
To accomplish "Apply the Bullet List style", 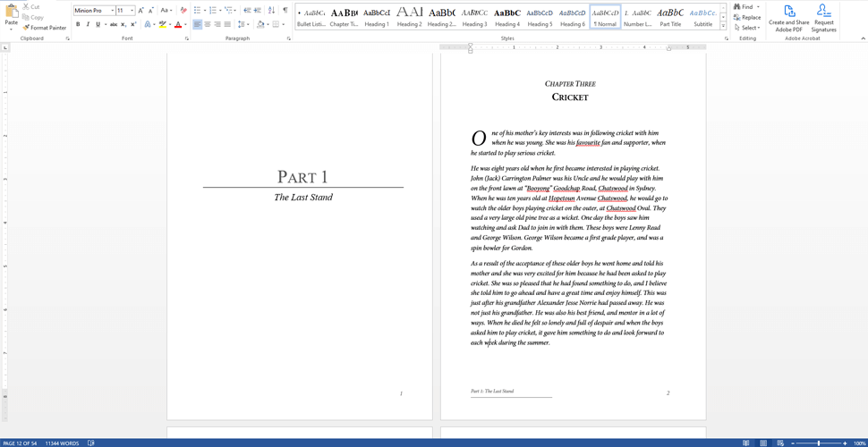I will [x=311, y=17].
